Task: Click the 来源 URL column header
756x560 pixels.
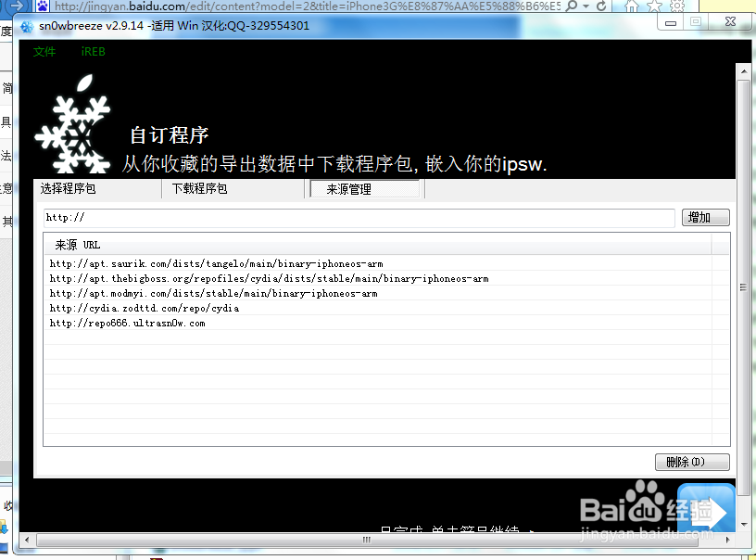Action: point(377,245)
